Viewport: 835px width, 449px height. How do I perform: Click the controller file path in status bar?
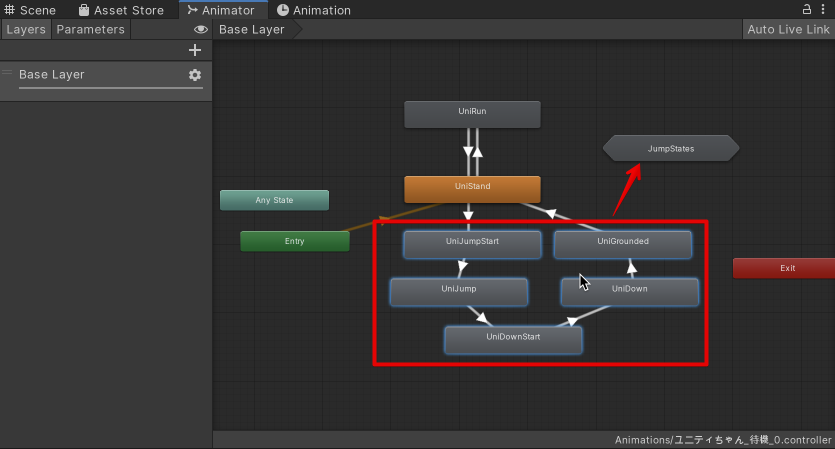723,440
